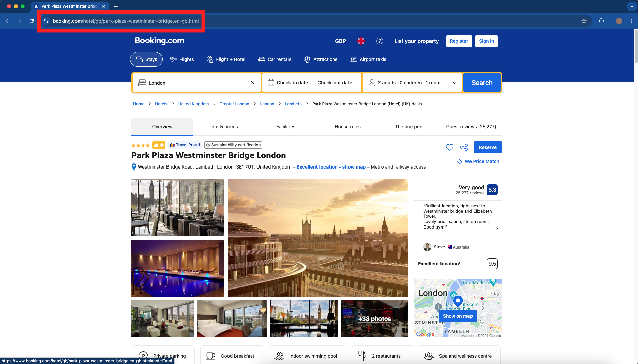638x364 pixels.
Task: Open the restaurant view photo thumbnail
Action: coord(178,208)
